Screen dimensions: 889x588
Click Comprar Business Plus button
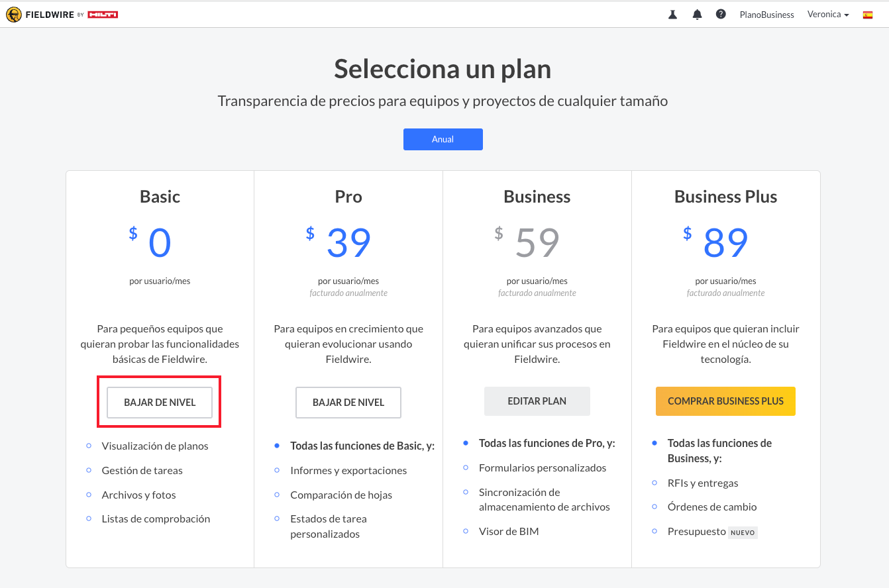click(725, 401)
